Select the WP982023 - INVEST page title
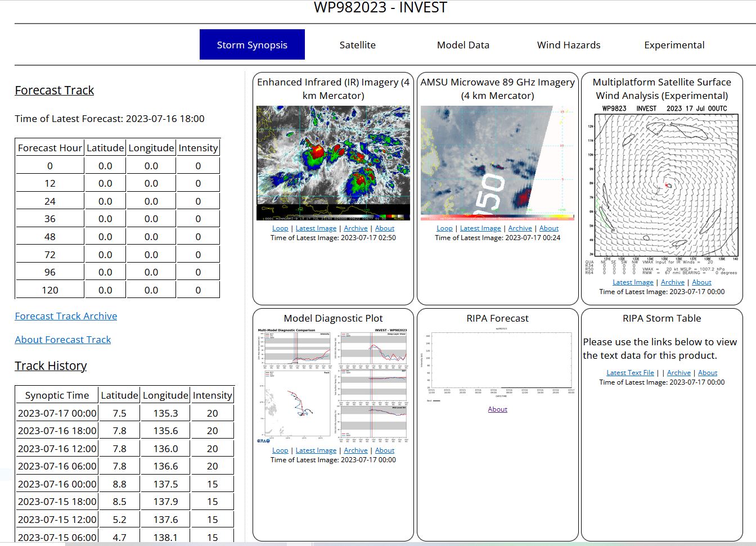 point(381,7)
